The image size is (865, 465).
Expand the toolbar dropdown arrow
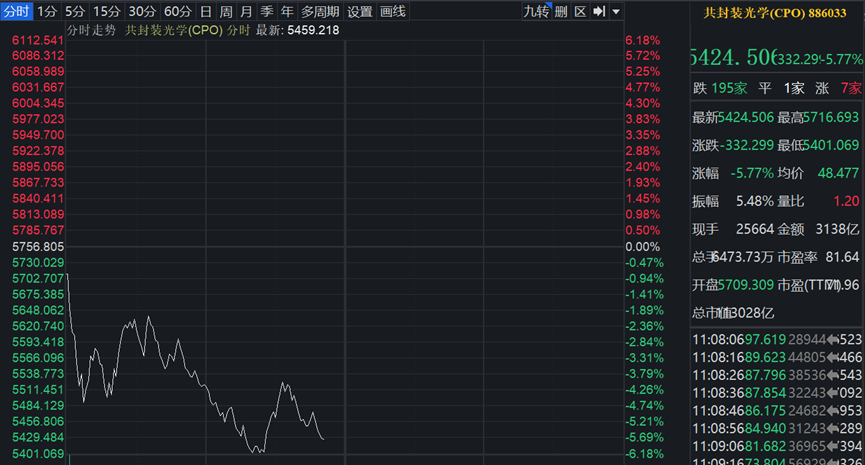(x=616, y=12)
